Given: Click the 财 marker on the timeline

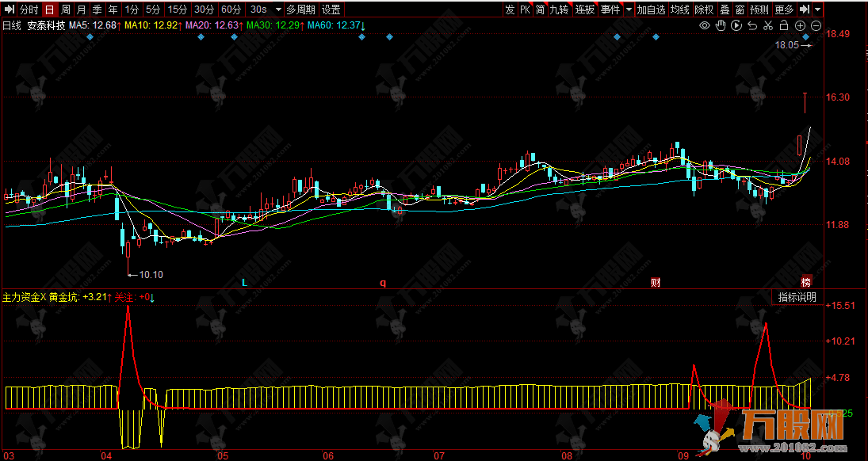Looking at the screenshot, I should 656,282.
